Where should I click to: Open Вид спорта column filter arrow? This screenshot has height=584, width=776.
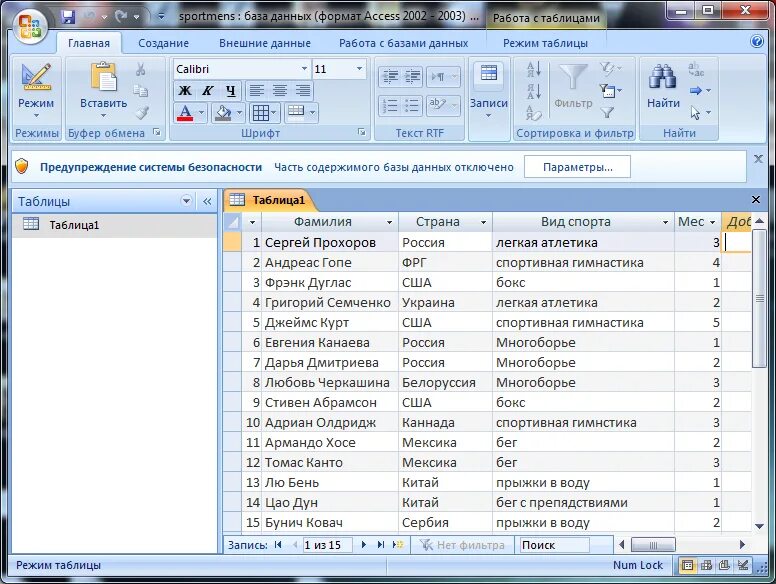click(666, 222)
